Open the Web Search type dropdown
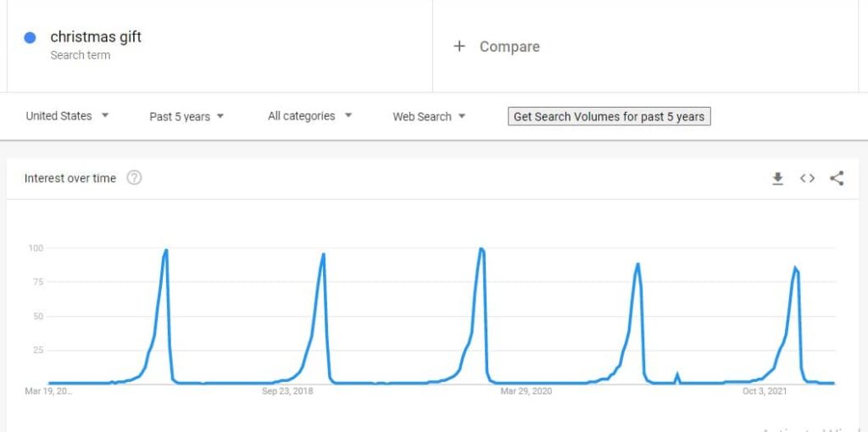The width and height of the screenshot is (868, 432). point(429,117)
